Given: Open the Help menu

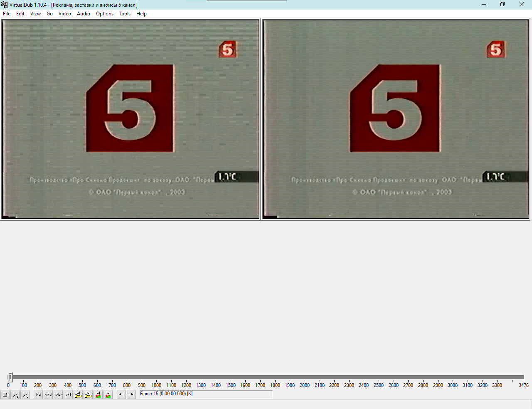Looking at the screenshot, I should (x=141, y=14).
